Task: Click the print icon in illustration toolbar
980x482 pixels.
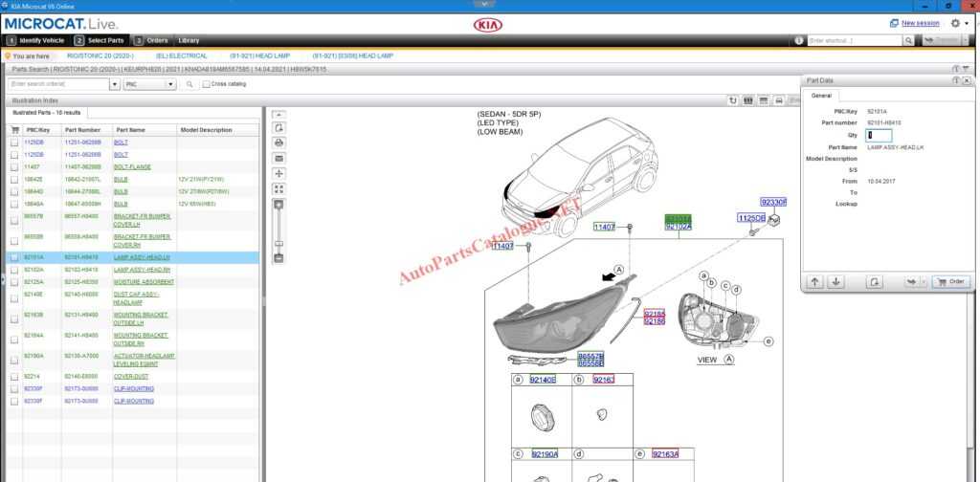Action: [278, 142]
